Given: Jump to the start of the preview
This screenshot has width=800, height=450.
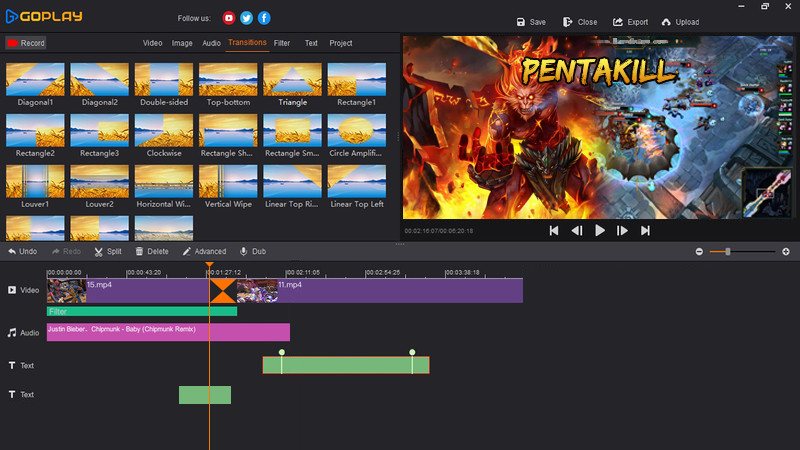Looking at the screenshot, I should 554,231.
